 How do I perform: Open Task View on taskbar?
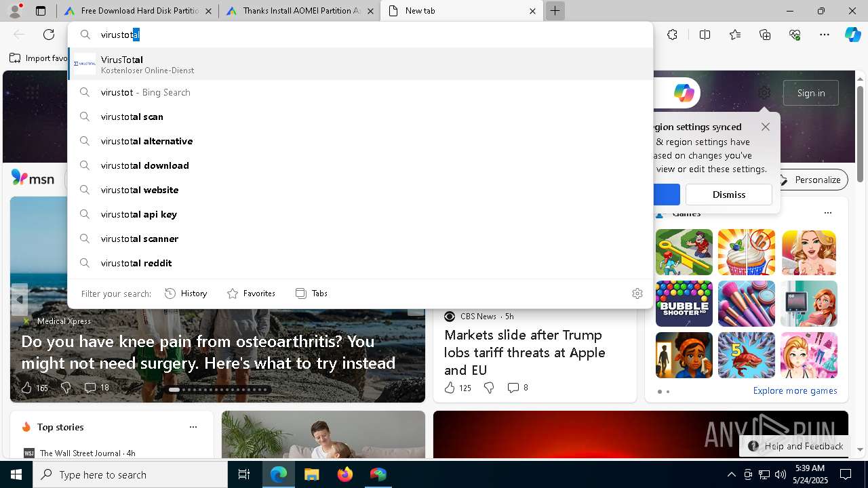pos(244,474)
